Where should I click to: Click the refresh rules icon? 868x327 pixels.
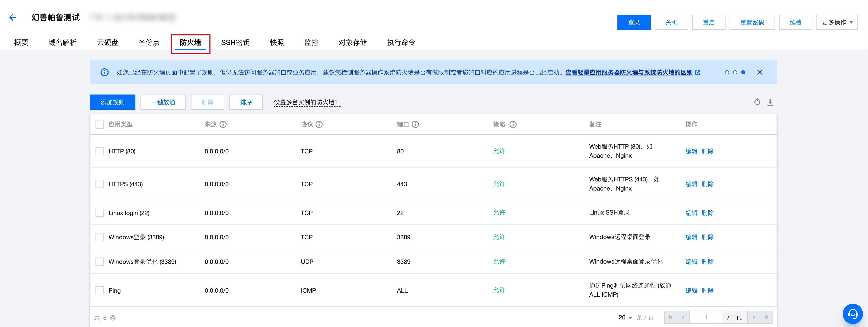[x=757, y=102]
